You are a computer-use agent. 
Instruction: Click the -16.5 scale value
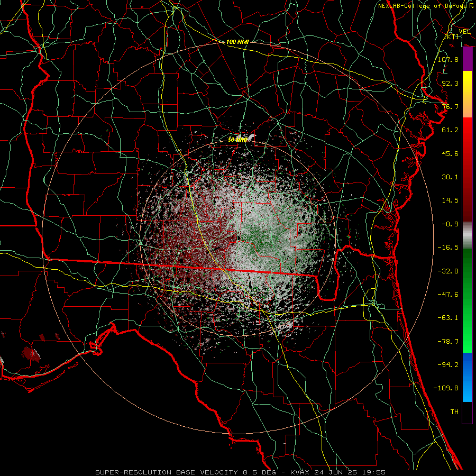[448, 248]
